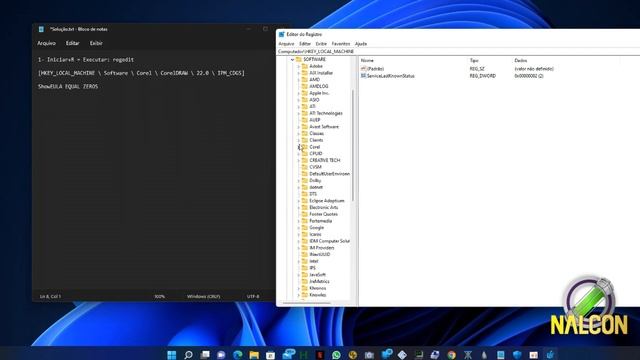Launch Microsoft Edge from the taskbar
The height and width of the screenshot is (360, 640).
238,355
